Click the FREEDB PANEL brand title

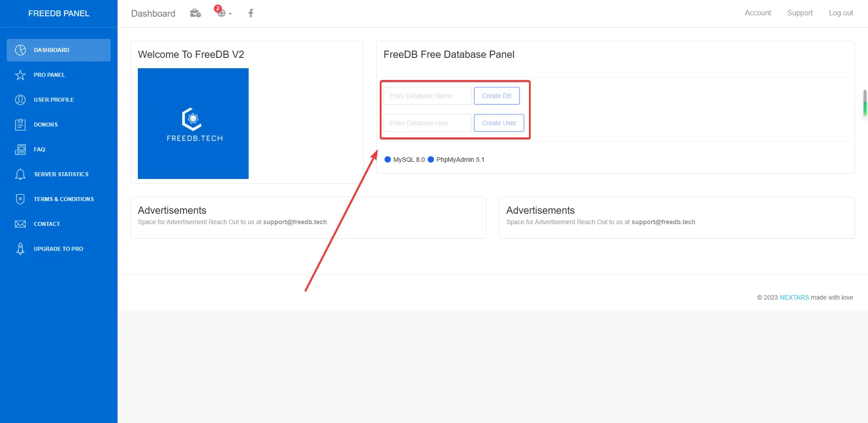pyautogui.click(x=59, y=14)
